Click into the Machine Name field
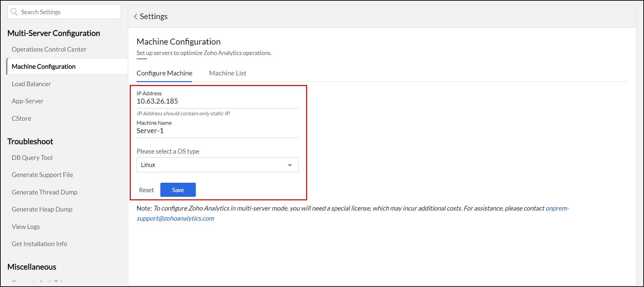 pyautogui.click(x=217, y=131)
